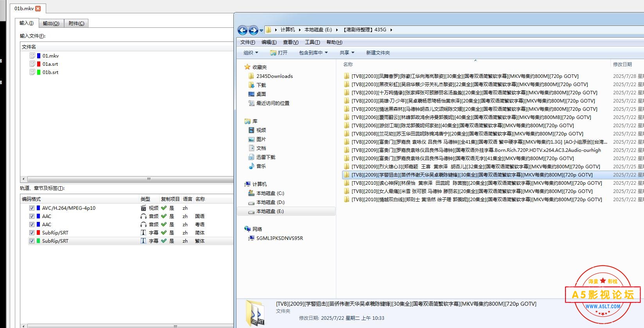Open the 图片 library
This screenshot has width=644, height=328.
coord(261,139)
